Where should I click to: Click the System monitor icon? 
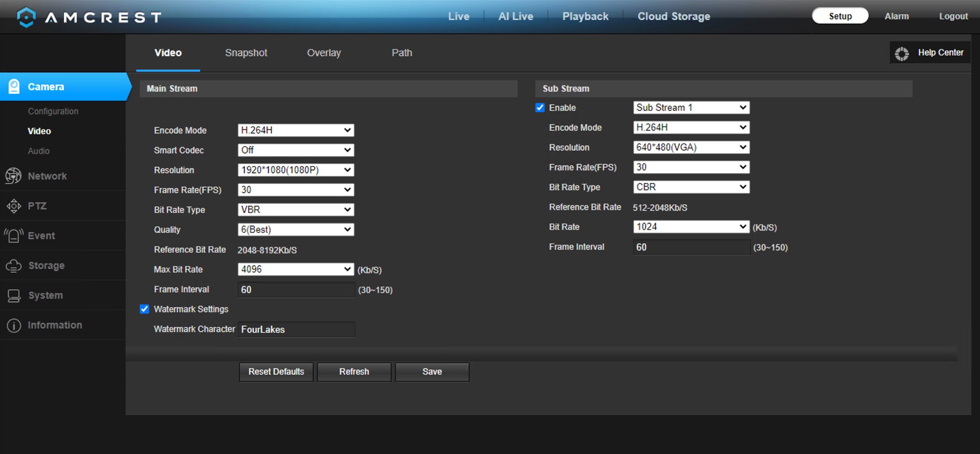pyautogui.click(x=14, y=295)
